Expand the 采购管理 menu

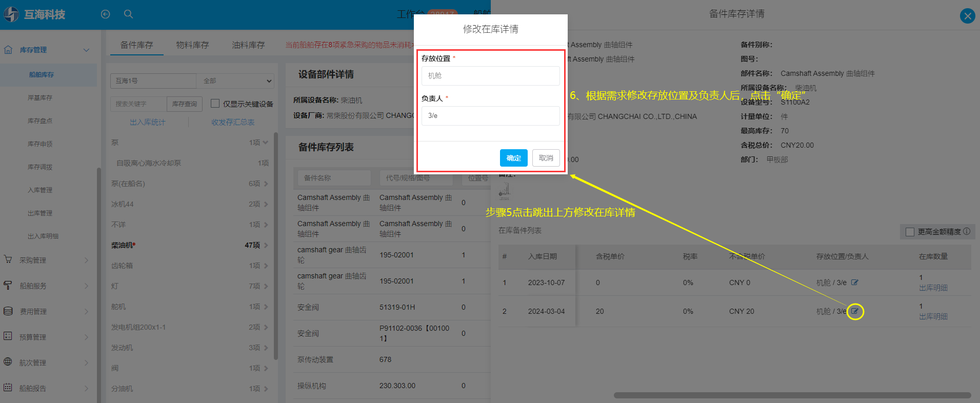tap(86, 260)
